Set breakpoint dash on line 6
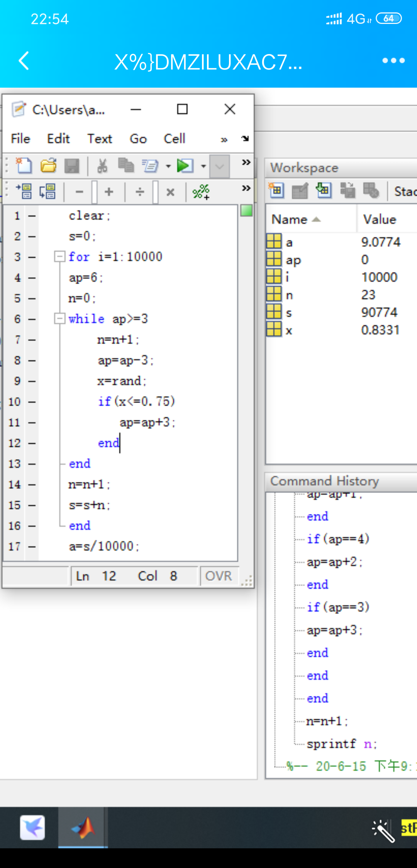 point(32,319)
